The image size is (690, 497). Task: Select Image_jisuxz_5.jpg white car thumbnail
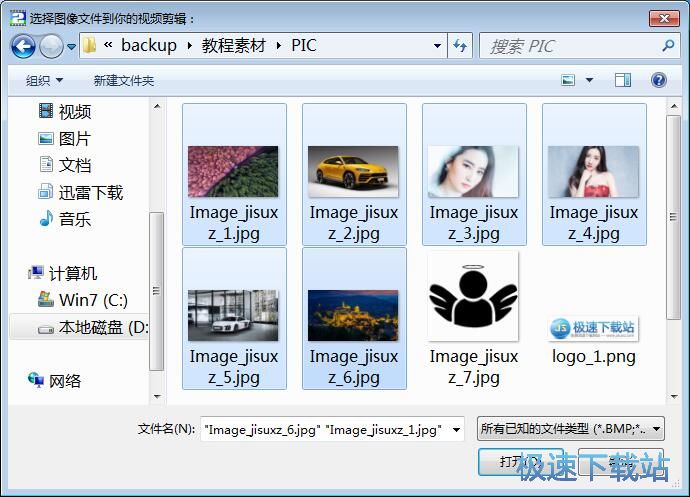(234, 318)
